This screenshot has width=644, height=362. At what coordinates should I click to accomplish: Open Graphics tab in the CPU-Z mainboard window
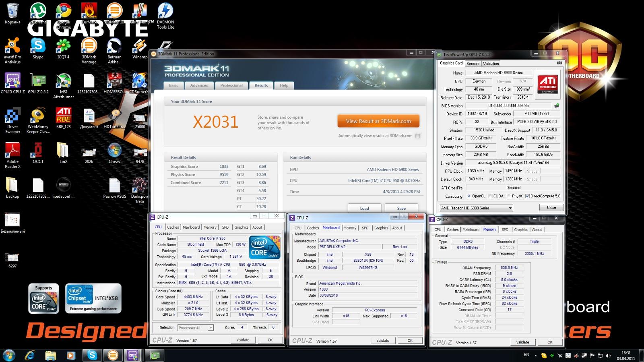381,228
